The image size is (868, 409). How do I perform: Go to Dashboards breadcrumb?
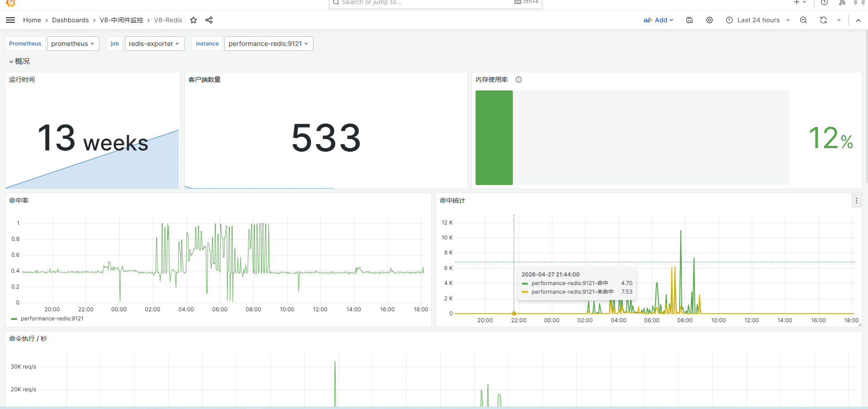click(70, 20)
